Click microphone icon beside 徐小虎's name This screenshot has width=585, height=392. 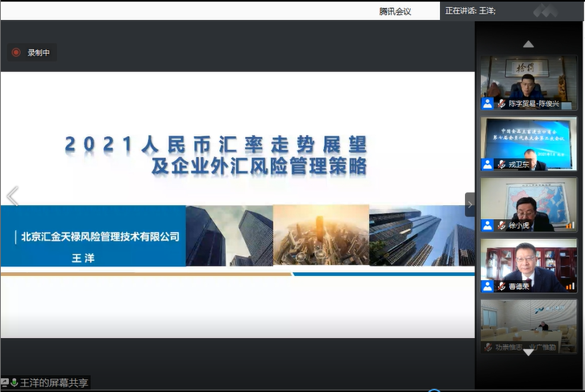click(x=501, y=225)
